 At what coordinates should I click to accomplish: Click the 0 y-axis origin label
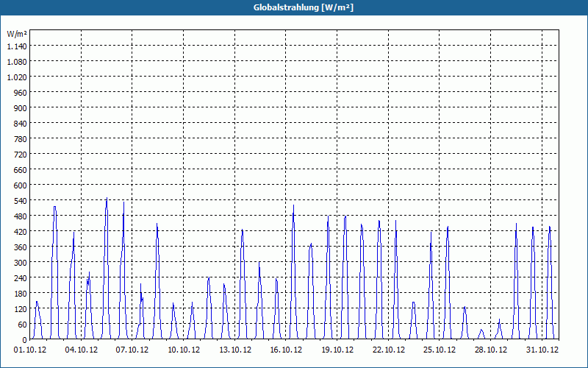pyautogui.click(x=25, y=340)
